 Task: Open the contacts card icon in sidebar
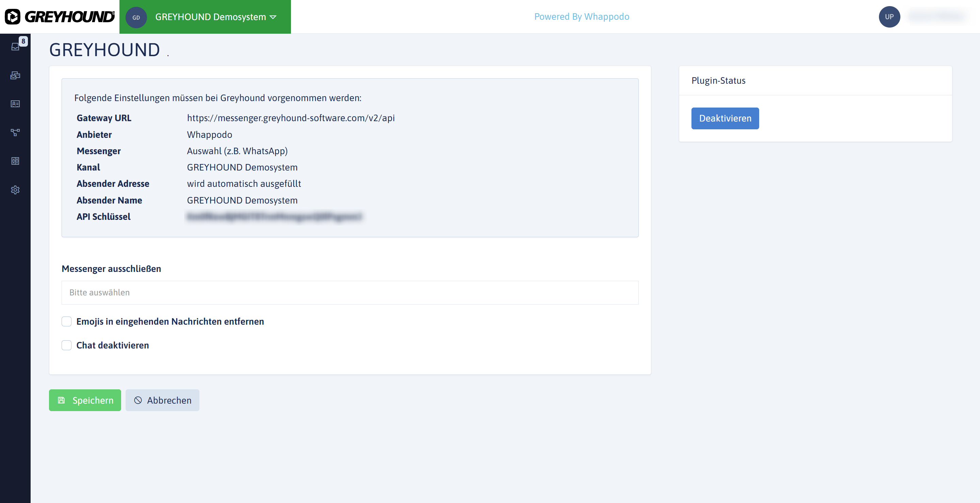15,104
